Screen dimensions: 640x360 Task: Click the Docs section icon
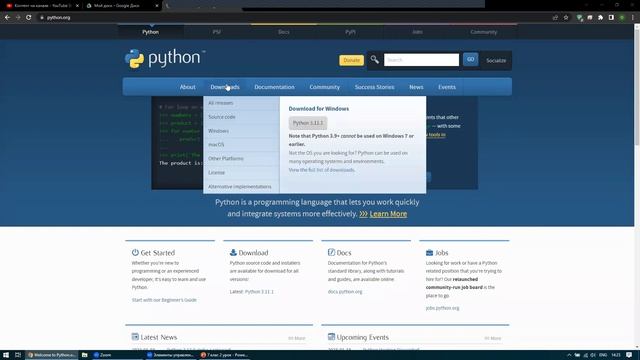331,252
